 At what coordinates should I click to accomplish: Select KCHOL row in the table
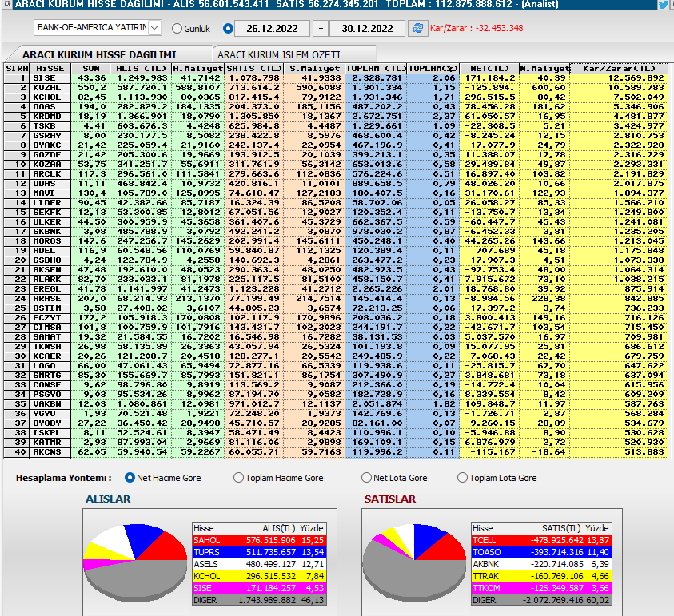[336, 97]
